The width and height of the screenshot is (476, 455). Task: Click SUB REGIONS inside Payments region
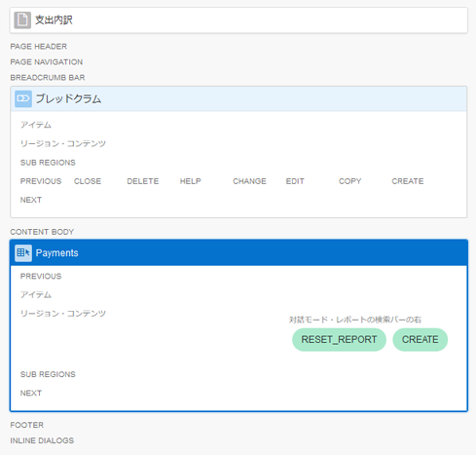48,374
